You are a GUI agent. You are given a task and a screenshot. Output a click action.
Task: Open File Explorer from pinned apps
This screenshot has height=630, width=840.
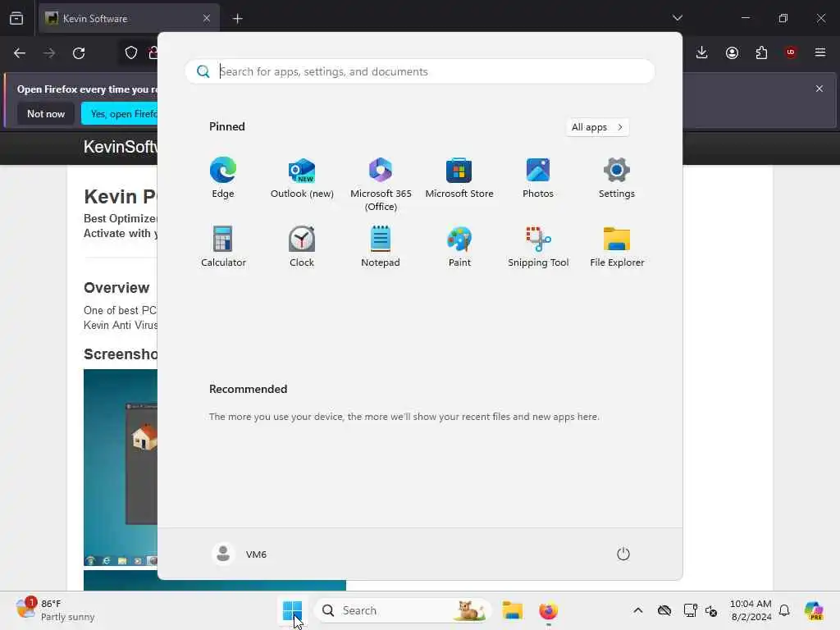coord(617,246)
